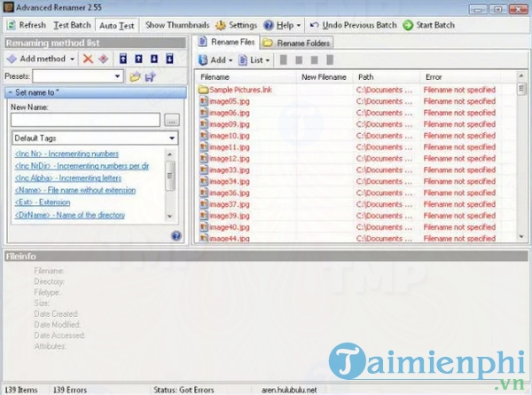Open the Add method dropdown

[41, 59]
